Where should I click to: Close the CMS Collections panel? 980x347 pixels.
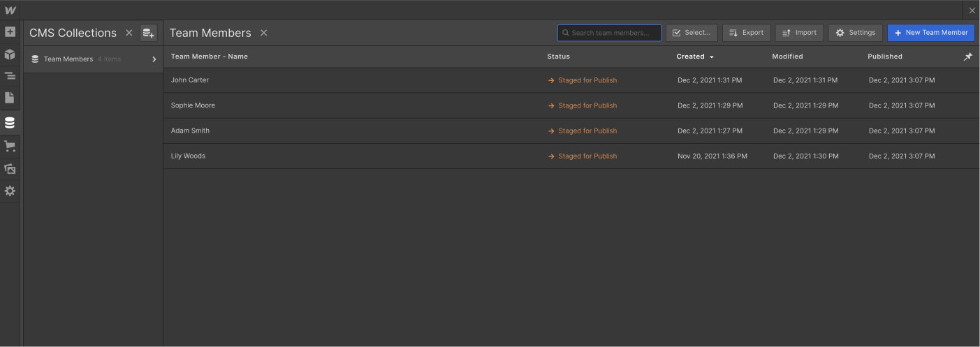[129, 33]
